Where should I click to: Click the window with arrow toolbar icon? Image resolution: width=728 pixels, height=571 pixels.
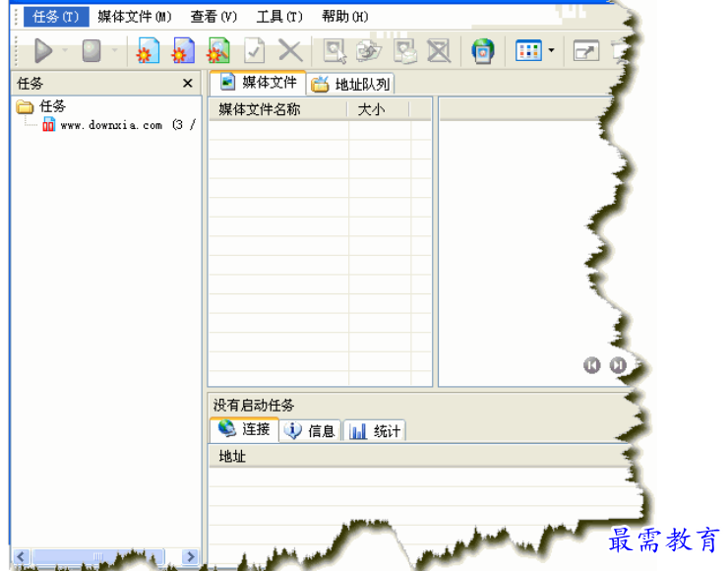tap(586, 50)
